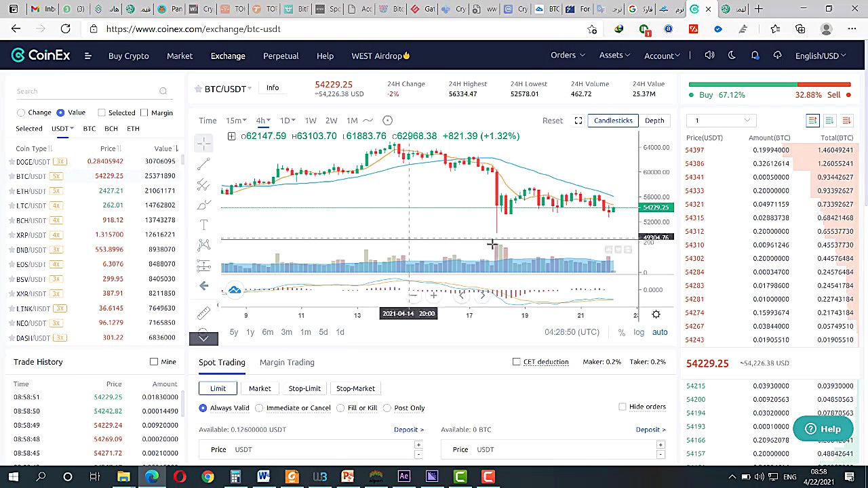This screenshot has width=868, height=488.
Task: Open the 1D interval dropdown
Action: pyautogui.click(x=288, y=121)
